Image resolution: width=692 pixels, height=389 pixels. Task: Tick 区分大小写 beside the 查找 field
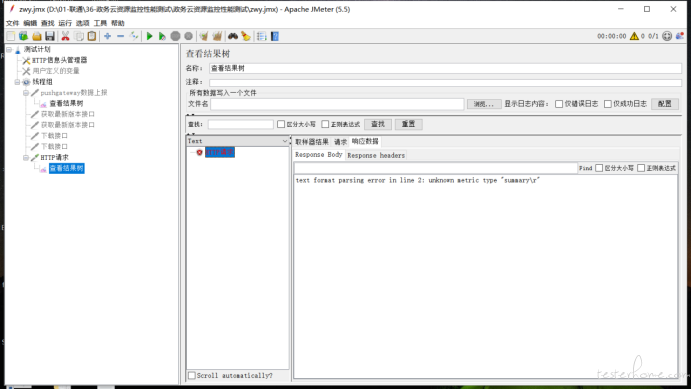281,124
